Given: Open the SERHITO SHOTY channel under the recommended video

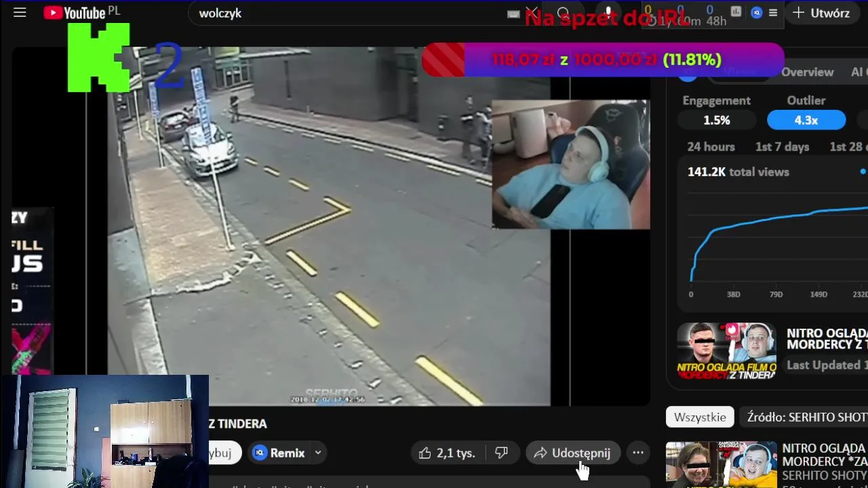Looking at the screenshot, I should [825, 476].
